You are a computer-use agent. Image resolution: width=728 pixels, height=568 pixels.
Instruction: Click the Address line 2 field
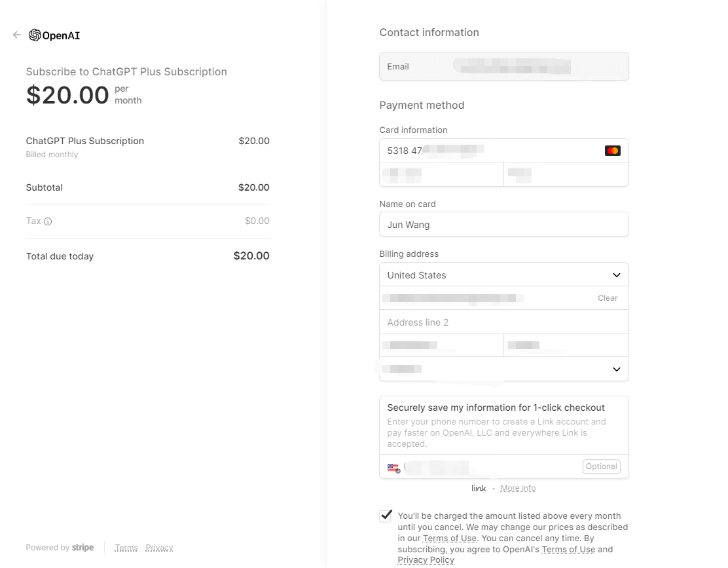pyautogui.click(x=503, y=322)
